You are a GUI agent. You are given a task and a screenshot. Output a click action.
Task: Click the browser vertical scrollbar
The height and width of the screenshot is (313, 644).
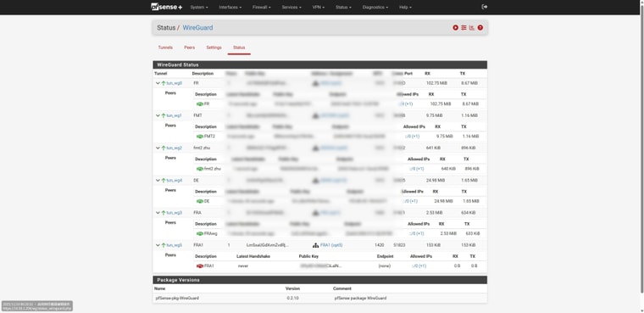(641, 148)
